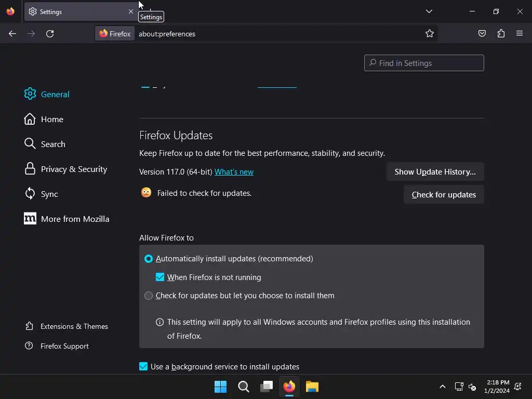Screen dimensions: 532x399
Task: Open the Home settings category
Action: tap(44, 119)
